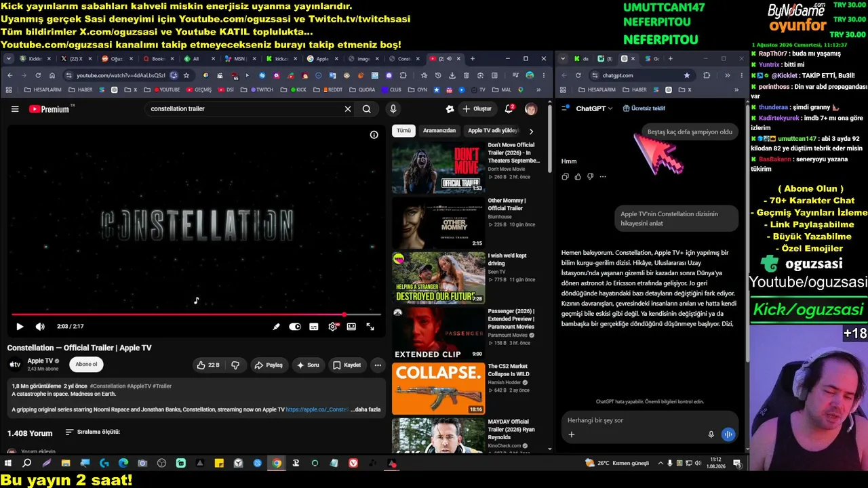The height and width of the screenshot is (488, 868).
Task: Clear the 'constellation trailer' search text
Action: tap(348, 109)
